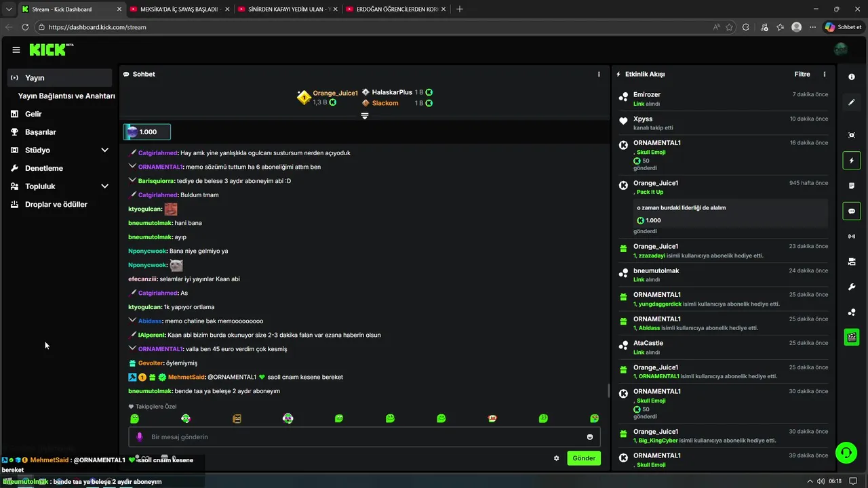Screen dimensions: 868x488
Task: Expand the Stüdyo menu chevron
Action: click(x=104, y=150)
